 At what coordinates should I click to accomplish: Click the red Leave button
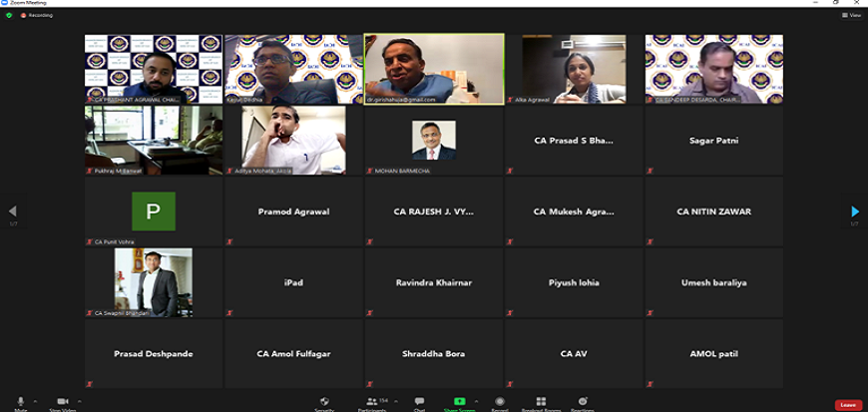pos(847,404)
